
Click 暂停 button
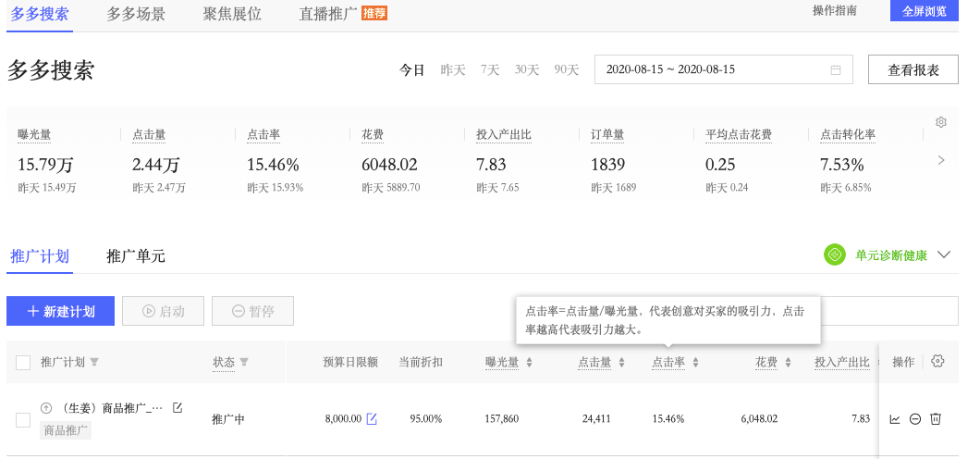pyautogui.click(x=252, y=311)
